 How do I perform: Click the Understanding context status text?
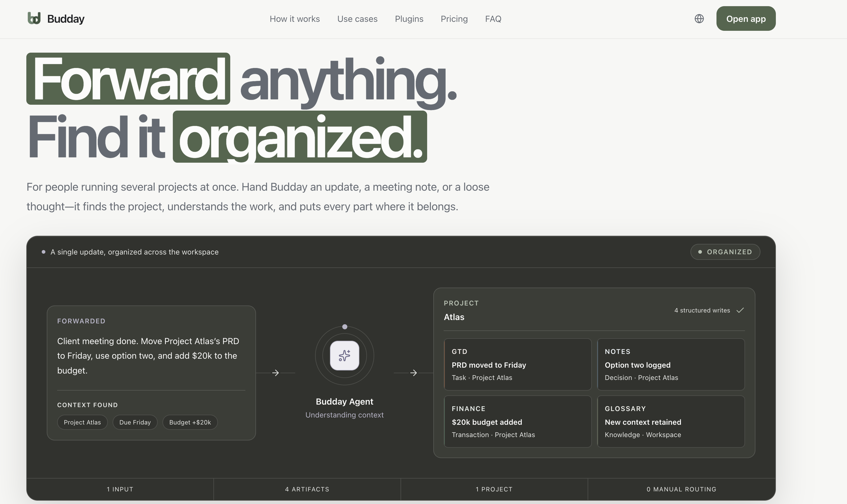[345, 415]
